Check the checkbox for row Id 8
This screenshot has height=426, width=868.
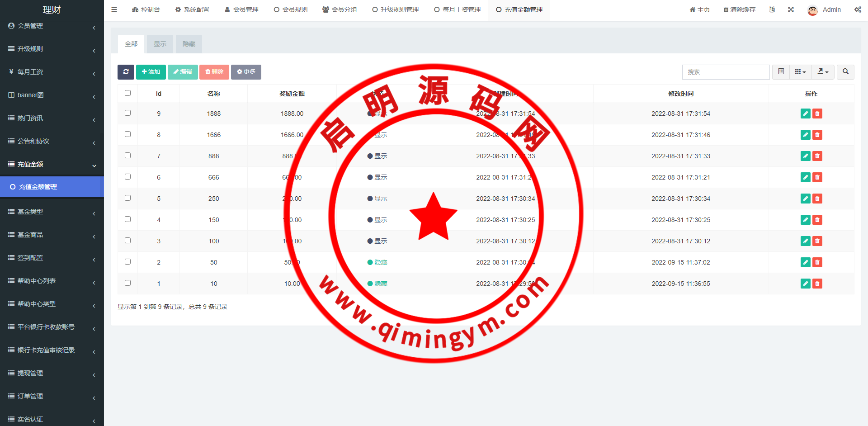click(128, 134)
